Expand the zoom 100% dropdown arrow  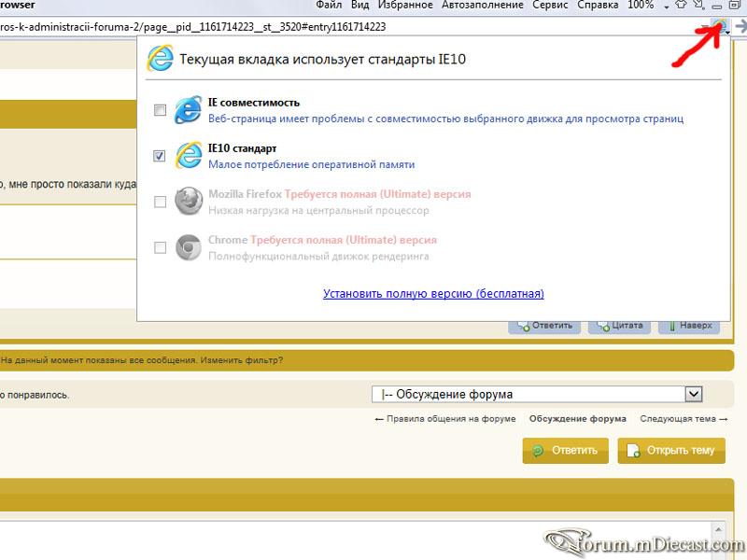pos(666,7)
